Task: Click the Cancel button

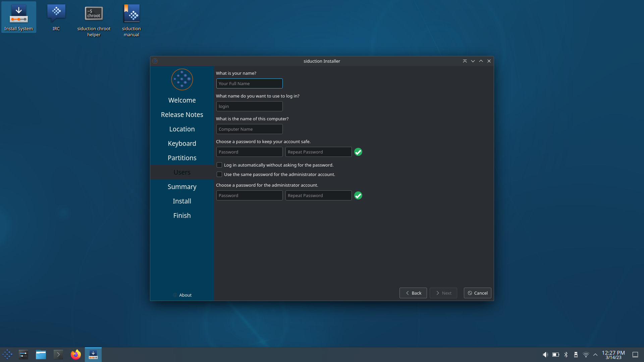Action: (478, 293)
